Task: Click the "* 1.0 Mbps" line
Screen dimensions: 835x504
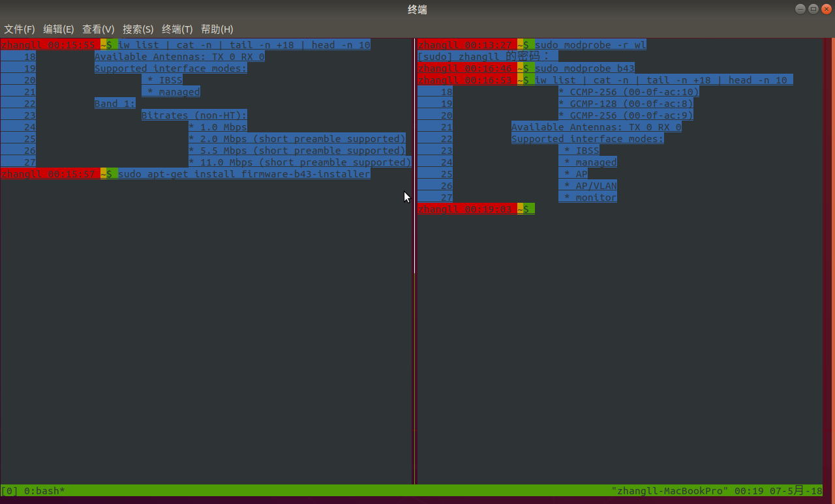Action: tap(218, 127)
